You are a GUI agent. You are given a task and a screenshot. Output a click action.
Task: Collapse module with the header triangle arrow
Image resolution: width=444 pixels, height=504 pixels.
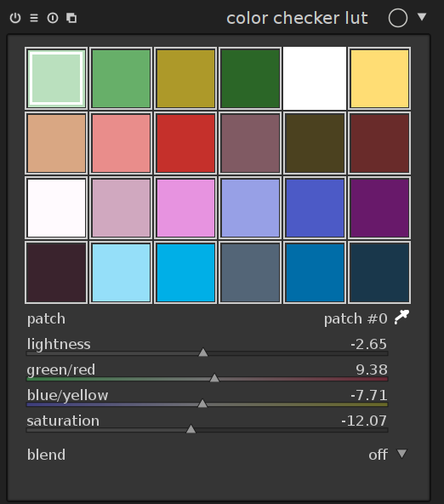coord(422,17)
